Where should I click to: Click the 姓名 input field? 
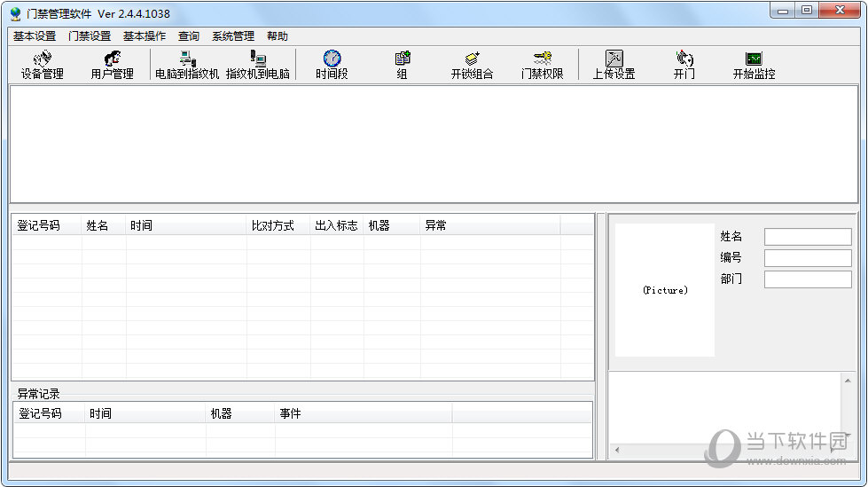click(808, 237)
